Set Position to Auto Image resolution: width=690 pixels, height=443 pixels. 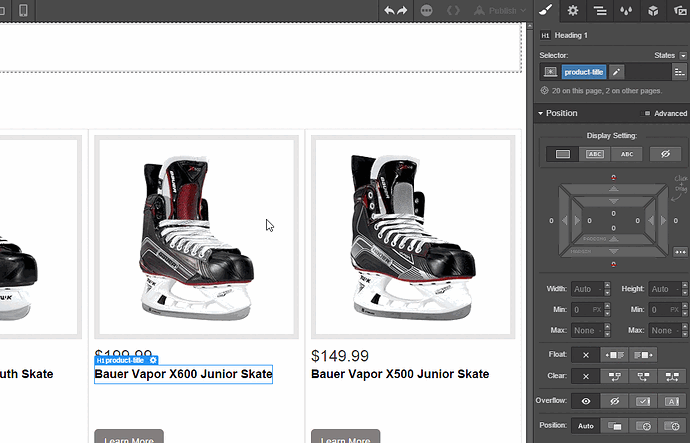[x=586, y=426]
